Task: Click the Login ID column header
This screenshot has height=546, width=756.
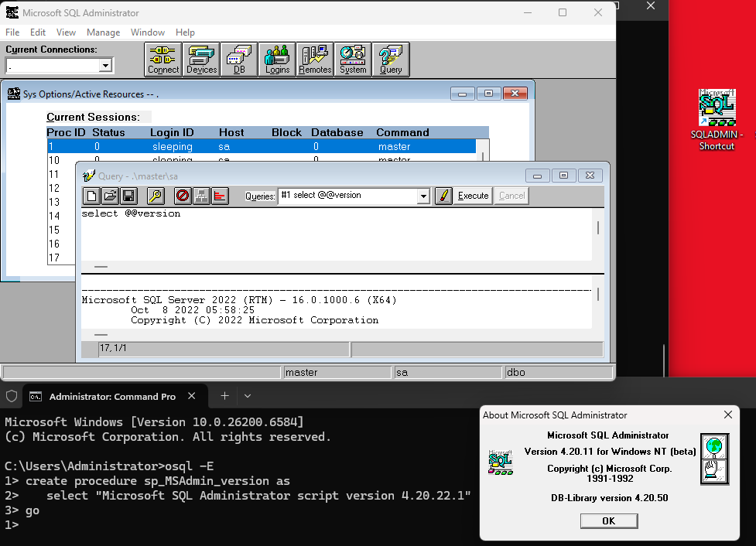Action: pyautogui.click(x=172, y=132)
